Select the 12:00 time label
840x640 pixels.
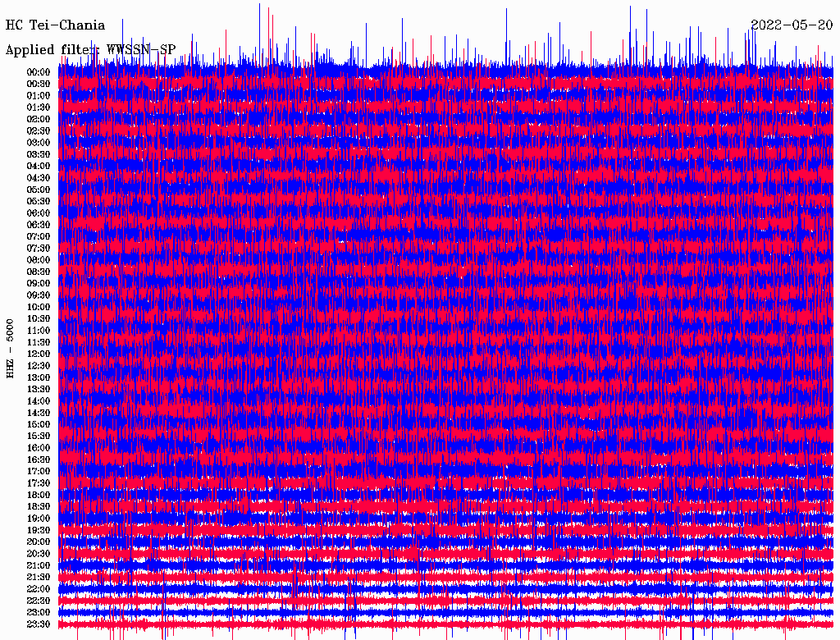(x=39, y=354)
